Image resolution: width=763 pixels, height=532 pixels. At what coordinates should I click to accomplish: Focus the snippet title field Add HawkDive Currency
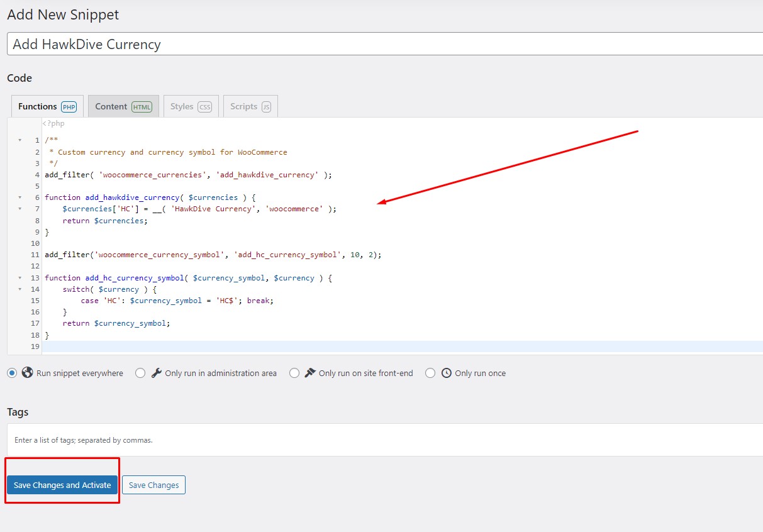point(377,44)
